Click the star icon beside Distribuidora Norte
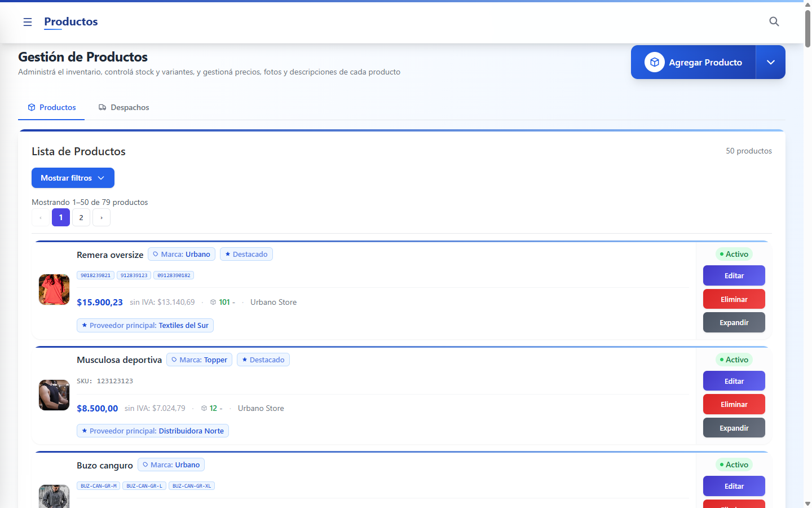Screen dimensions: 812x508 [x=85, y=431]
